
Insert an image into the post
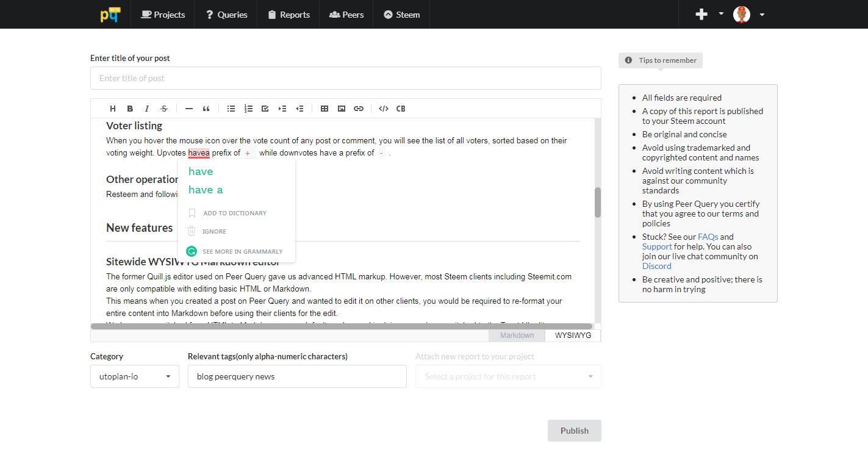(x=342, y=109)
